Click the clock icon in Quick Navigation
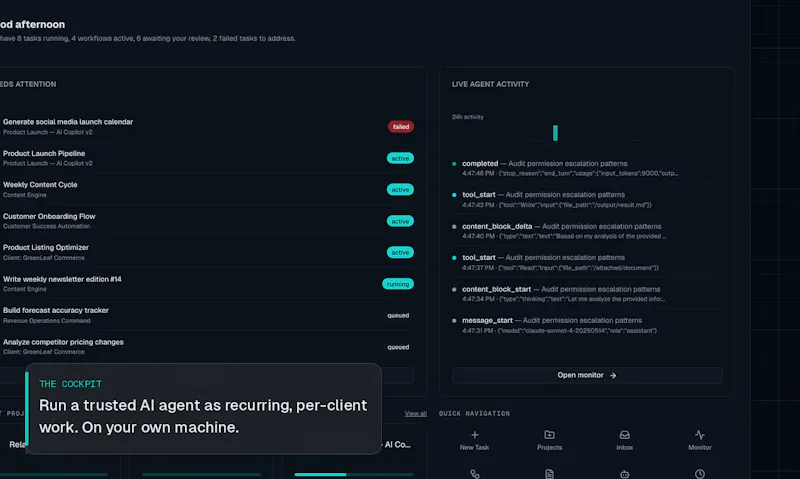This screenshot has height=479, width=800. tap(699, 474)
